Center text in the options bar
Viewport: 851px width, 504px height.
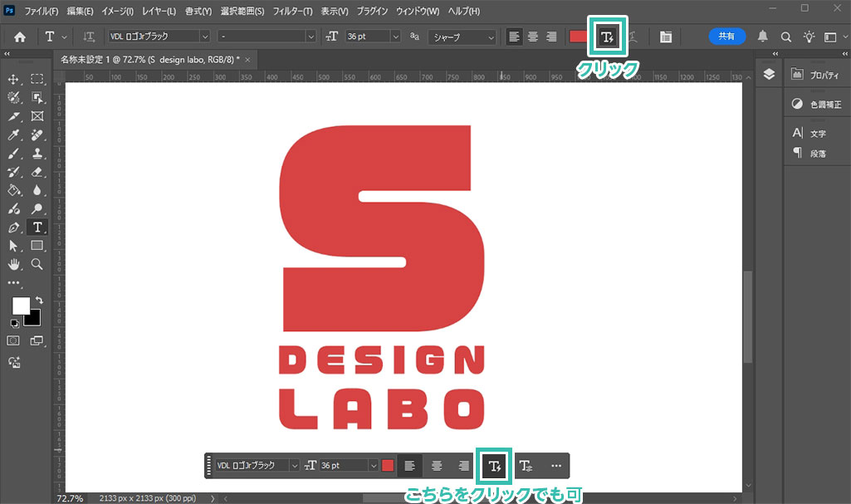[x=533, y=37]
